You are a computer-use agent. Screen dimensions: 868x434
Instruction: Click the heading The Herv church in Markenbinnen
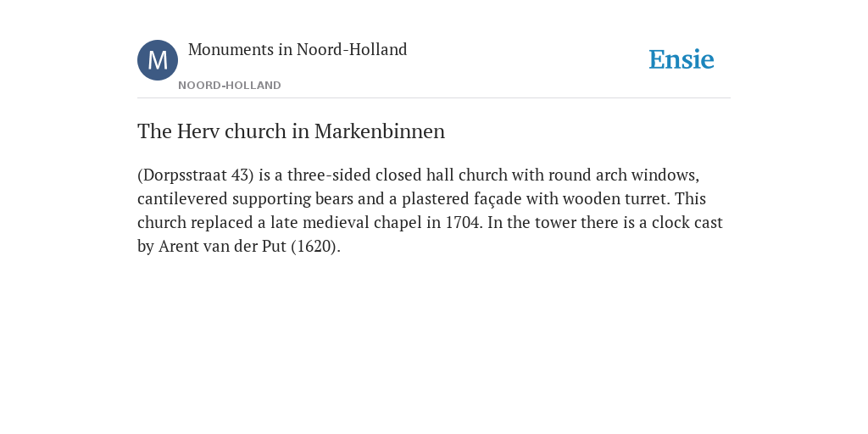click(292, 131)
